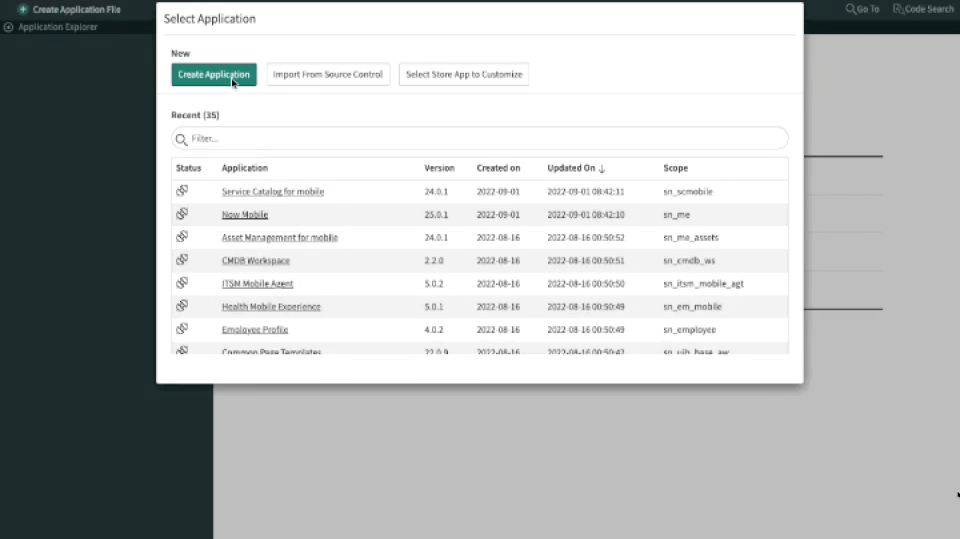This screenshot has width=960, height=539.
Task: Click the Code Search icon
Action: (x=898, y=9)
